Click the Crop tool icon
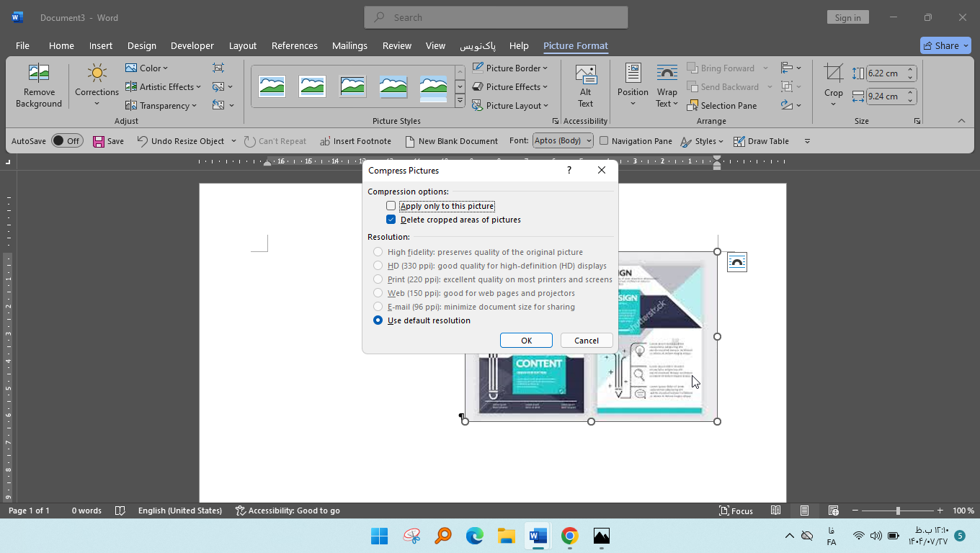The width and height of the screenshot is (980, 553). click(833, 73)
